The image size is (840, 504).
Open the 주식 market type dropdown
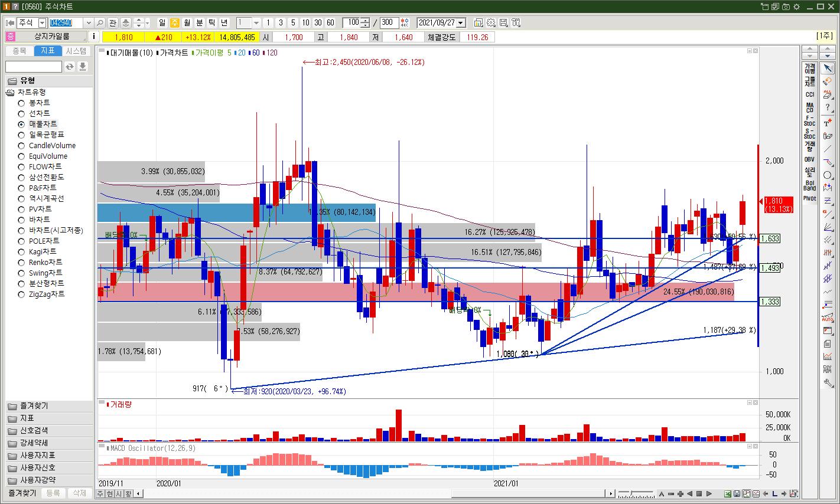42,22
